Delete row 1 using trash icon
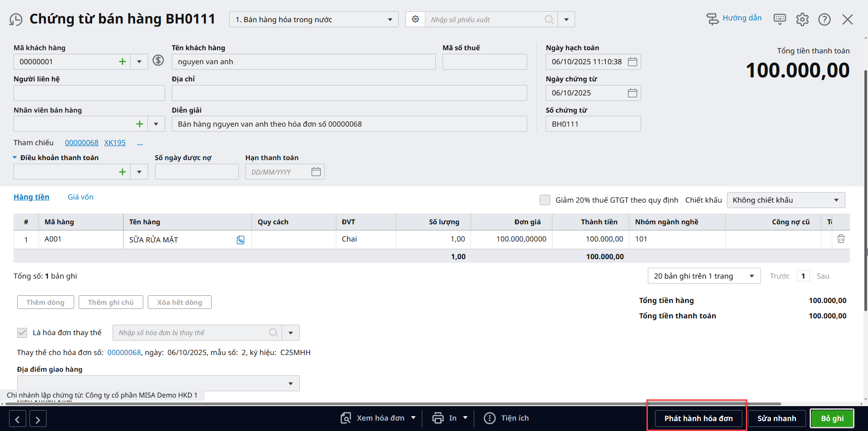The width and height of the screenshot is (868, 431). [x=840, y=239]
